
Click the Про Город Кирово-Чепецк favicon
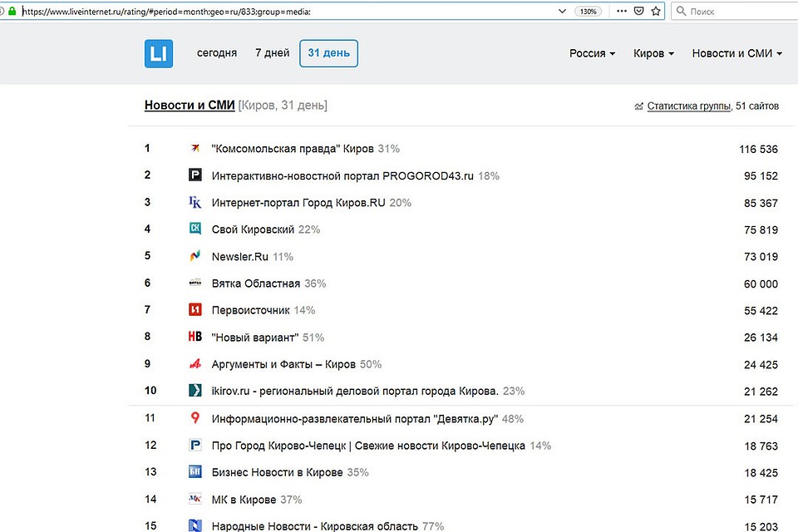coord(195,445)
